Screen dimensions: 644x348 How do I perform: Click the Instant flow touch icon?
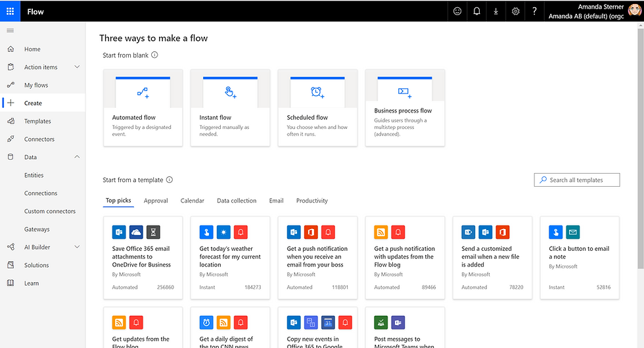pos(231,92)
